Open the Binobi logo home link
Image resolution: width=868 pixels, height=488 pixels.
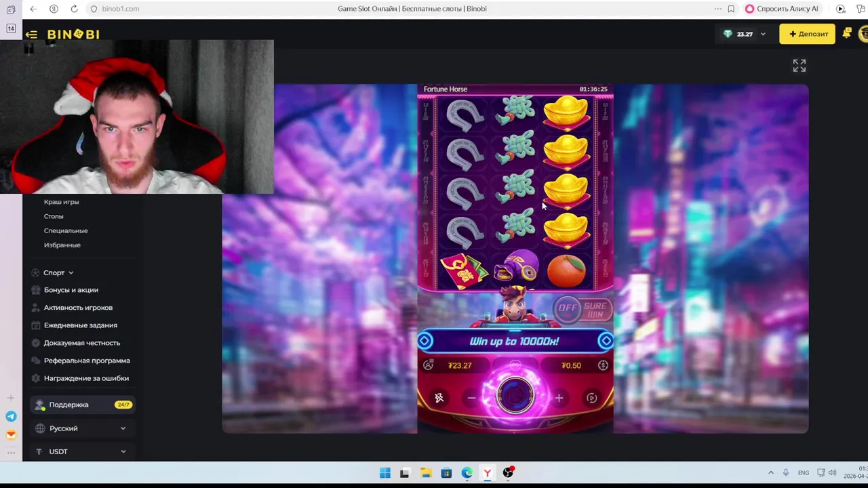tap(73, 35)
